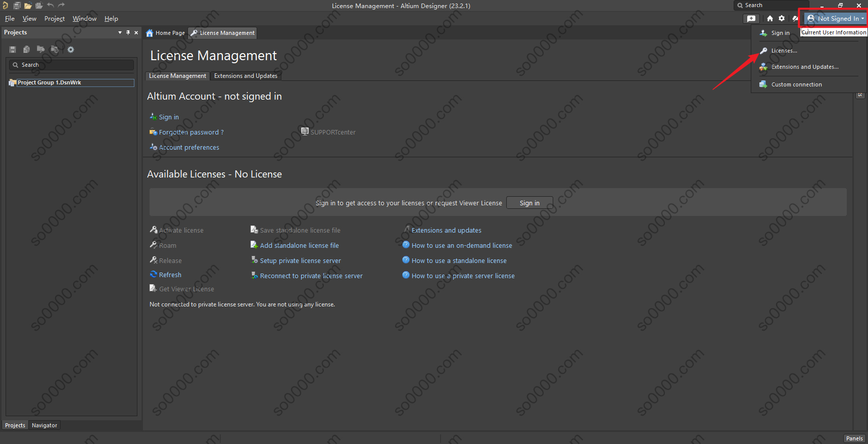Switch to Extensions and Updates sub-tab
The height and width of the screenshot is (444, 868).
point(246,76)
